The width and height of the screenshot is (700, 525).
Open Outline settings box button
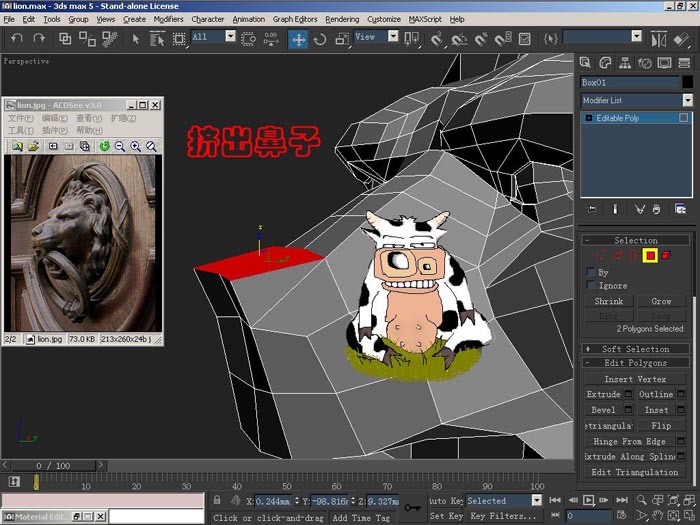click(x=681, y=394)
